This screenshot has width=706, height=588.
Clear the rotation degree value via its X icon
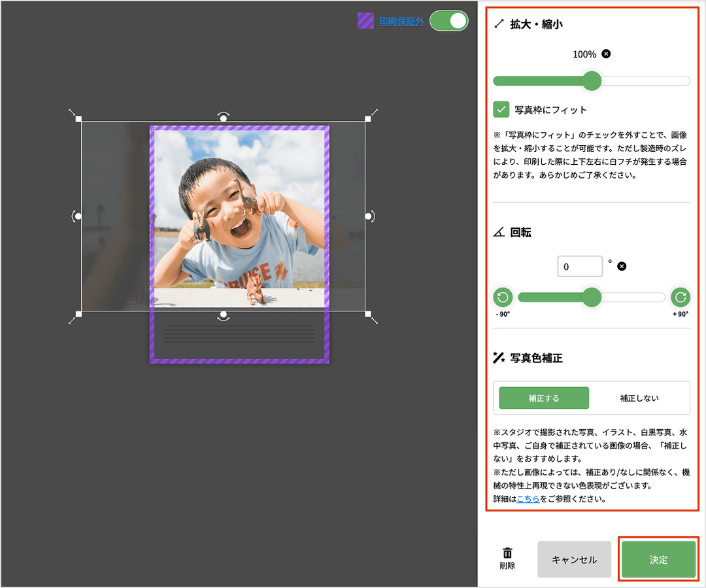[621, 266]
